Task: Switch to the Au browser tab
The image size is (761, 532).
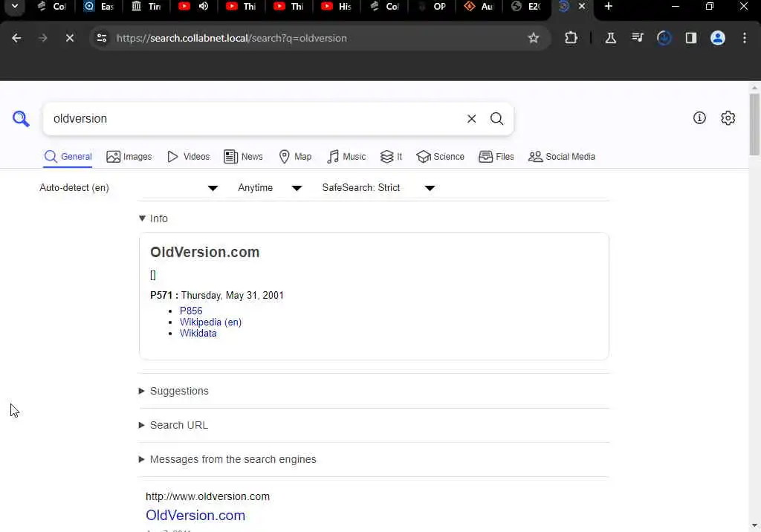Action: click(x=479, y=6)
